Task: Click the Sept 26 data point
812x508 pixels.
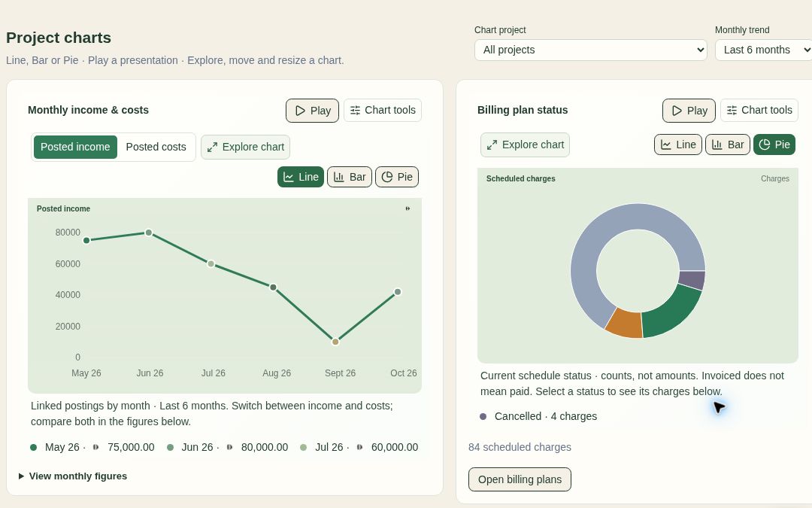Action: point(335,342)
